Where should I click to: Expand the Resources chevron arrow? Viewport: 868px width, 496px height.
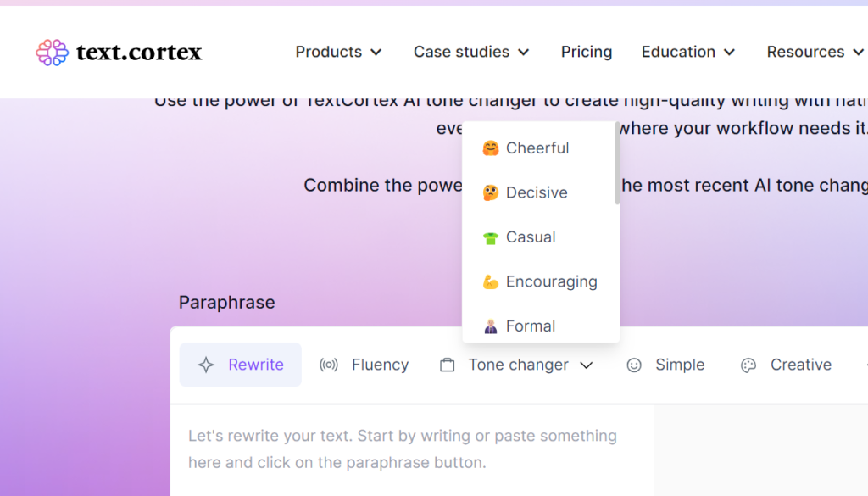click(x=858, y=53)
